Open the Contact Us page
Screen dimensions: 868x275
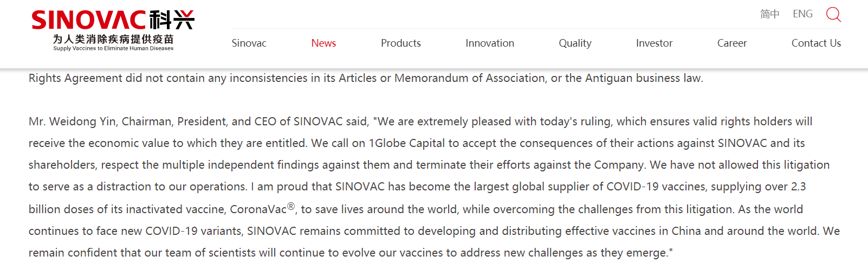coord(816,43)
